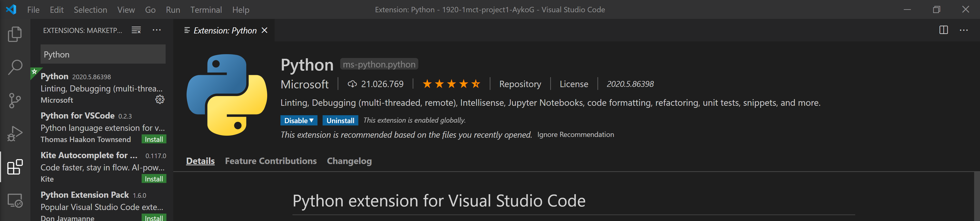Switch to the Details tab
980x221 pixels.
tap(200, 161)
